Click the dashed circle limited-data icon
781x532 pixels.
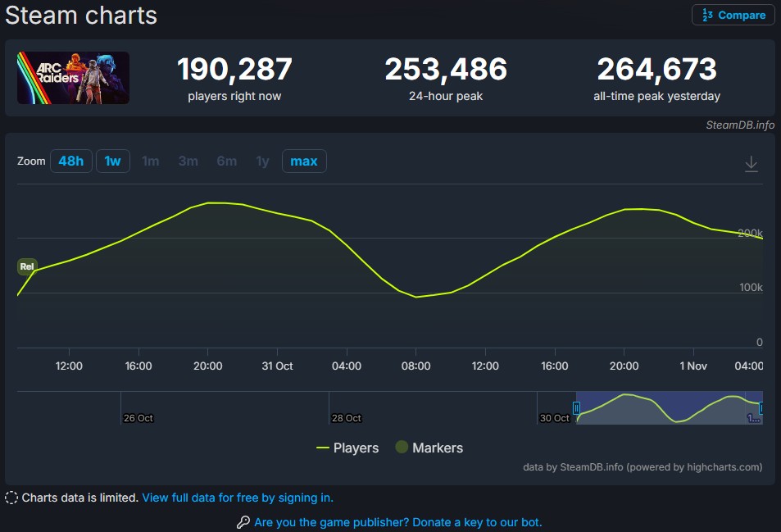(11, 498)
